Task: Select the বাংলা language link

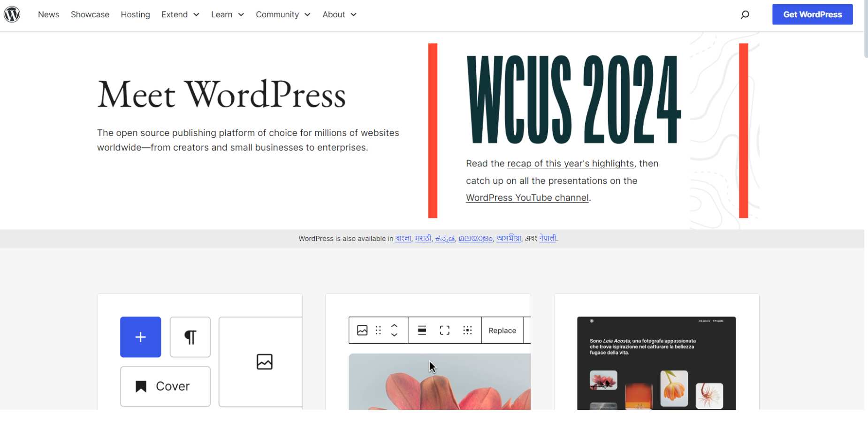Action: [x=403, y=238]
